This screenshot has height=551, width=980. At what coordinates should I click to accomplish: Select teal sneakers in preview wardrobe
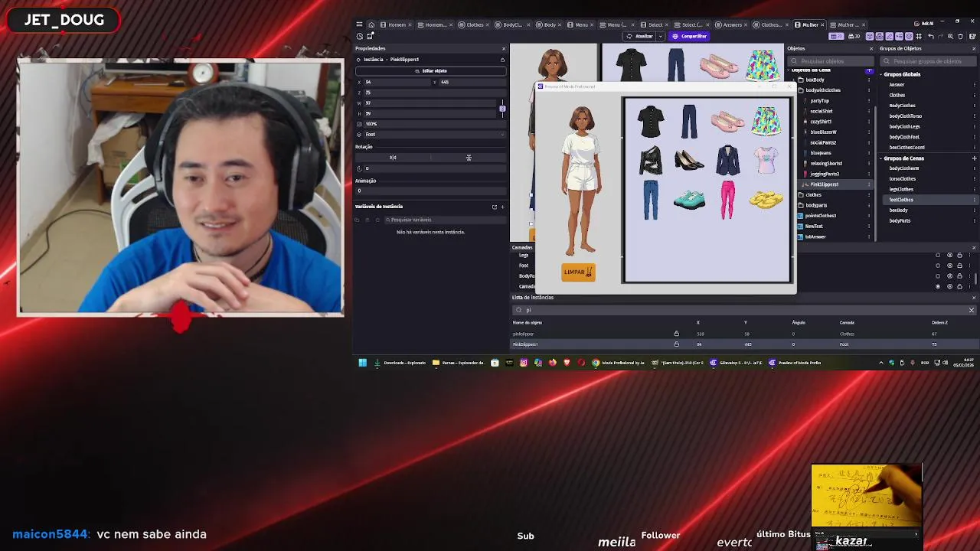pyautogui.click(x=689, y=200)
